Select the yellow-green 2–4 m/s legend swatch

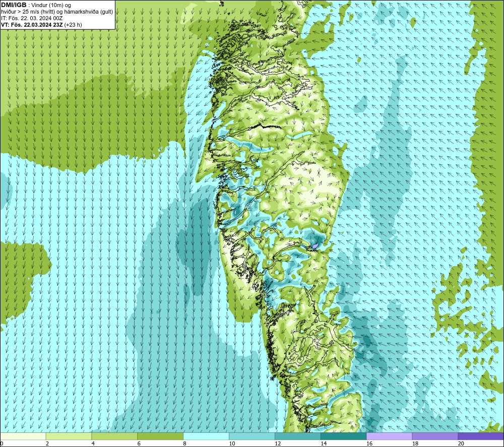pyautogui.click(x=69, y=436)
